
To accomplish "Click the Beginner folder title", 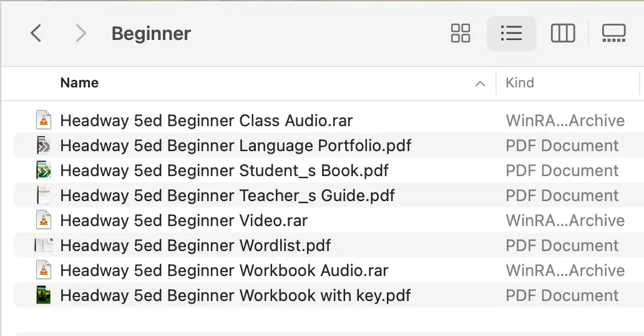I will tap(151, 33).
